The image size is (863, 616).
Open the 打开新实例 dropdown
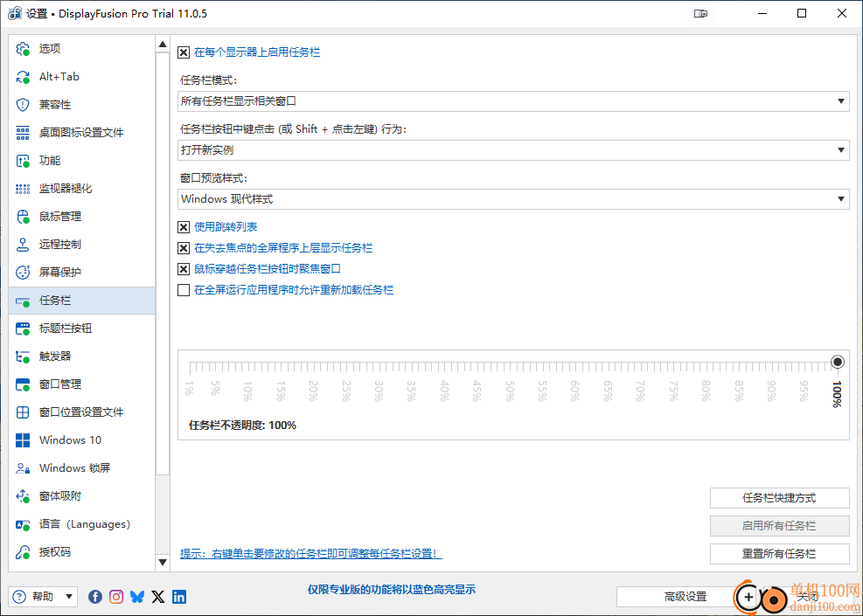[x=513, y=150]
